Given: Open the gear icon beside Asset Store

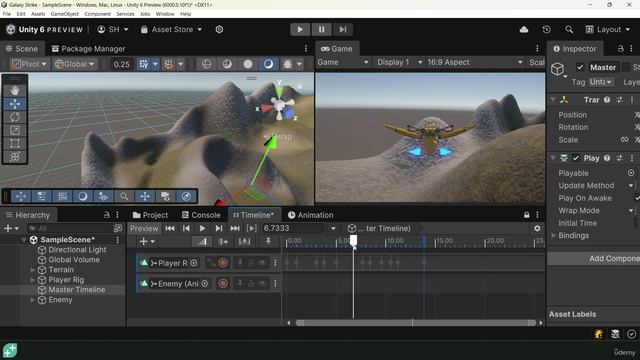Looking at the screenshot, I should 219,29.
